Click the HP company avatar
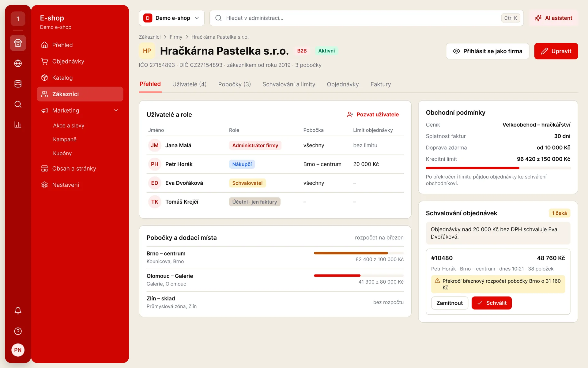This screenshot has width=588, height=368. [147, 51]
